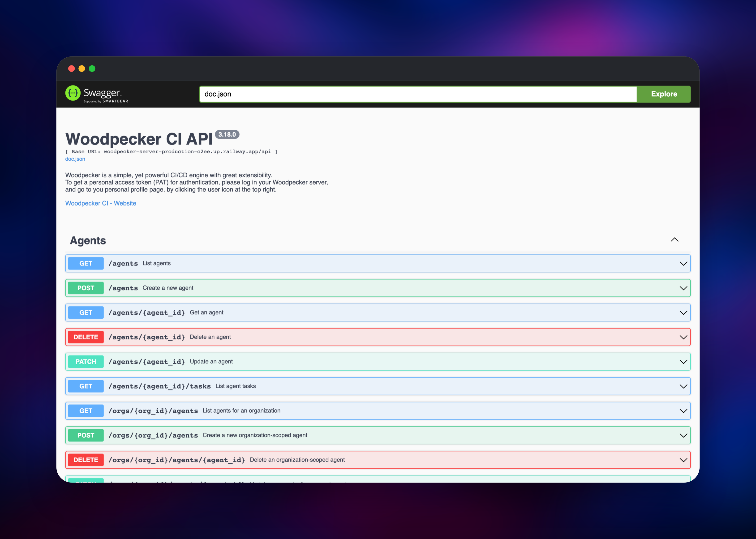The height and width of the screenshot is (539, 756).
Task: Click /orgs/{org_id}/agents path in the POST row
Action: coord(153,436)
